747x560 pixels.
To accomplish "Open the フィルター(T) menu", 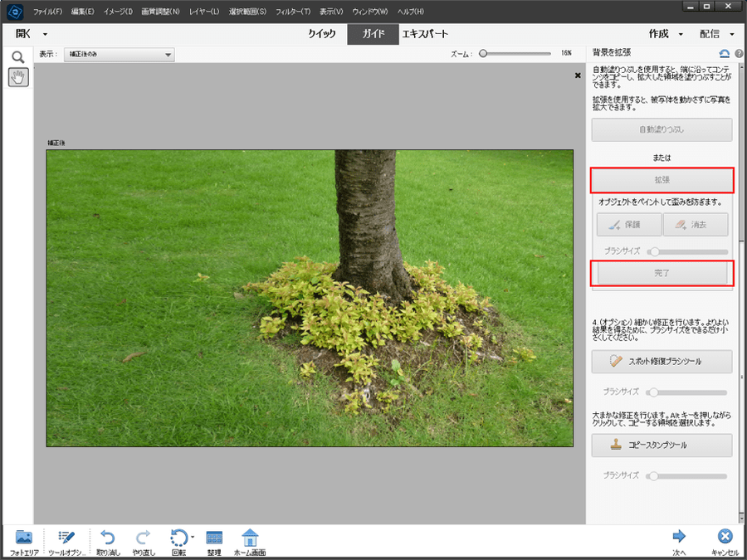I will pos(292,12).
